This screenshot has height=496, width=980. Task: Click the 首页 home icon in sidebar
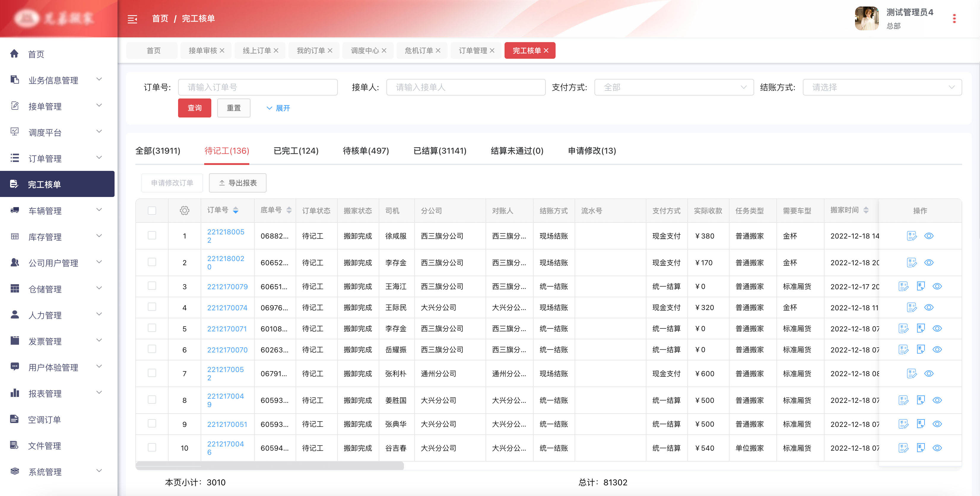point(15,54)
